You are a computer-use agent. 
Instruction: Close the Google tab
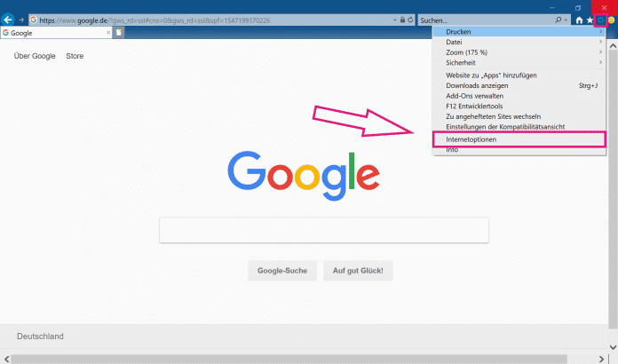[108, 33]
